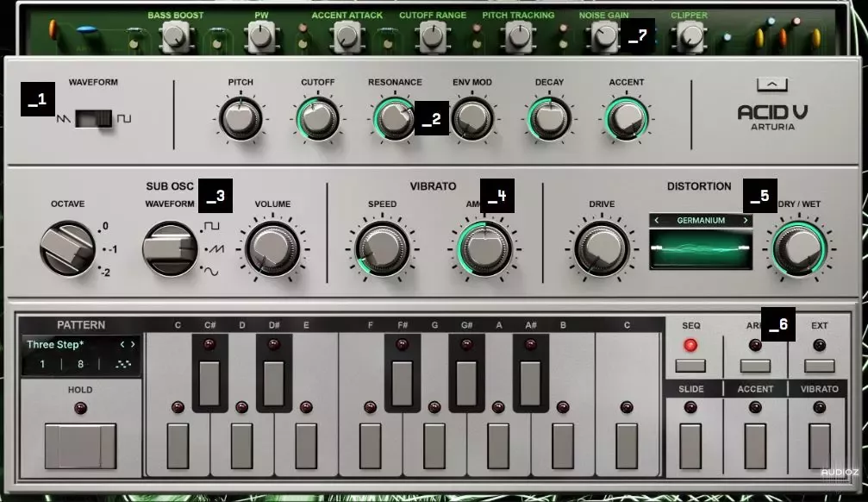This screenshot has height=502, width=868.
Task: Click the Env Mod knob
Action: 472,118
